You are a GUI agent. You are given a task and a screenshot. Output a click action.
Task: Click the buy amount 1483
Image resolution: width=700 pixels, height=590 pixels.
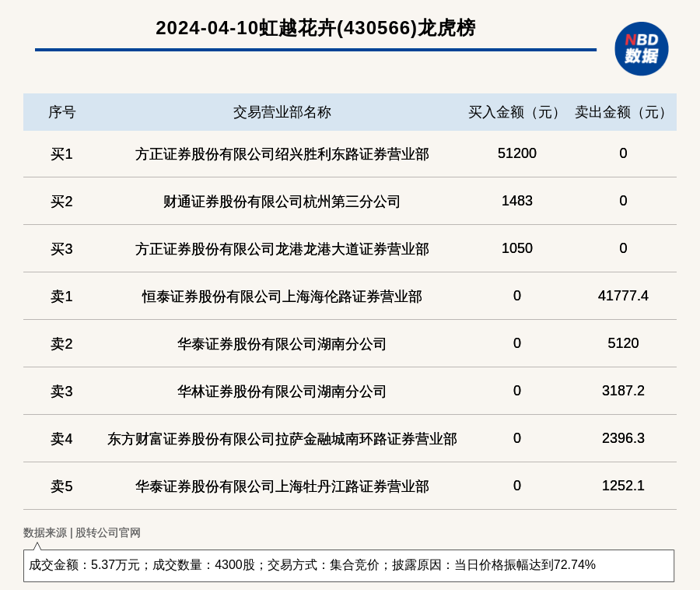tap(517, 201)
